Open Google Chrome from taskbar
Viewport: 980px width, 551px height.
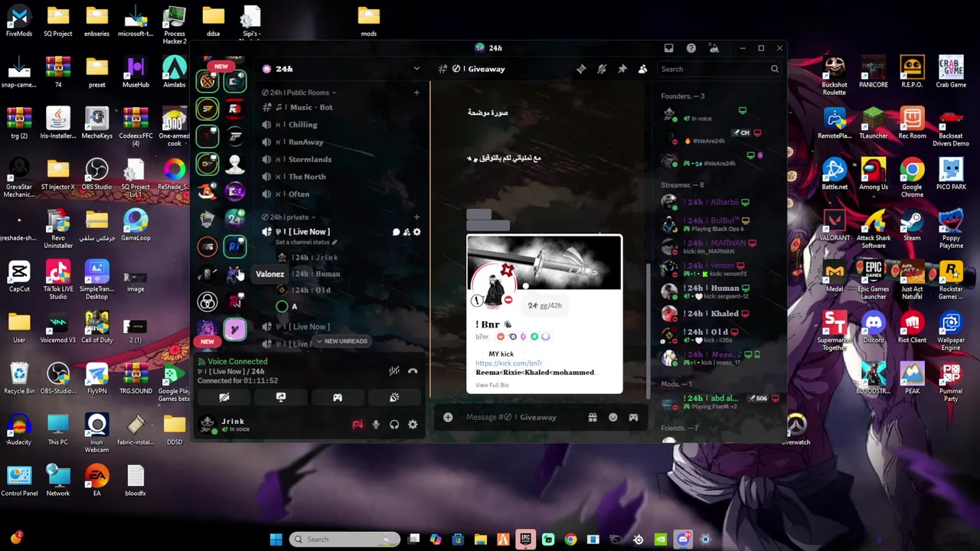[570, 540]
